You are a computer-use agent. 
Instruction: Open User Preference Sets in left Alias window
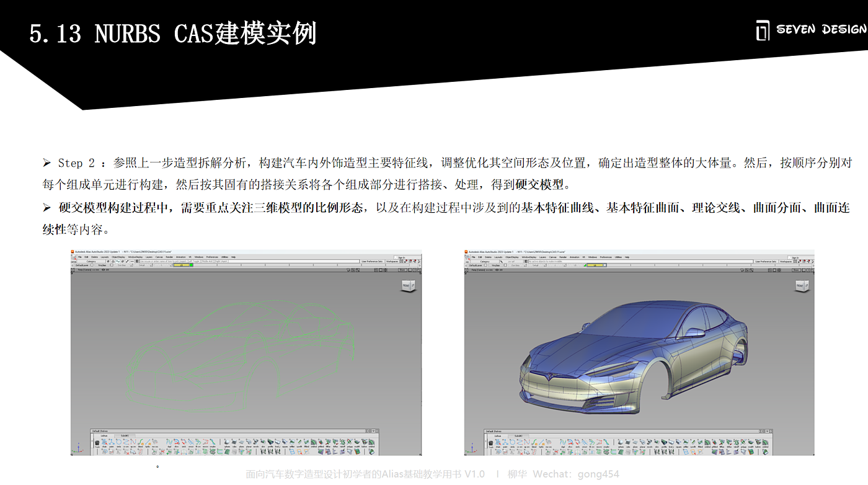tap(372, 262)
